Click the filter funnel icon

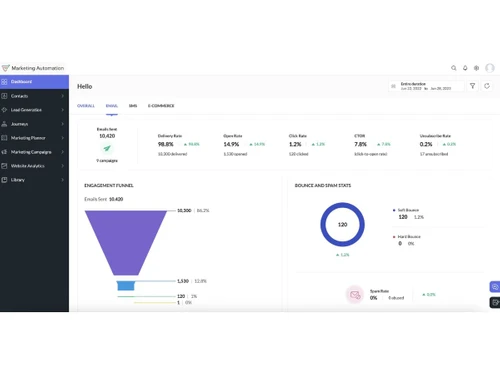click(472, 86)
